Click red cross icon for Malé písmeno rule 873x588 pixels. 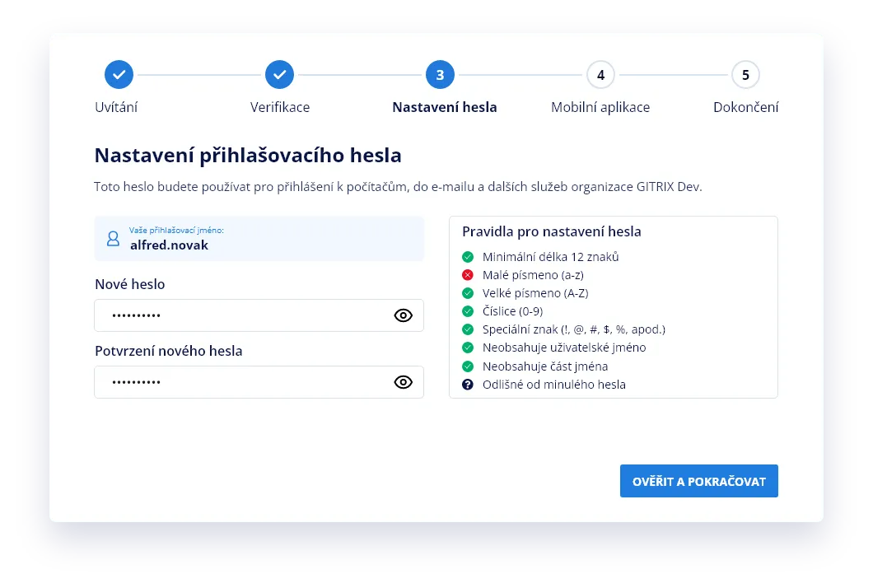(x=468, y=275)
